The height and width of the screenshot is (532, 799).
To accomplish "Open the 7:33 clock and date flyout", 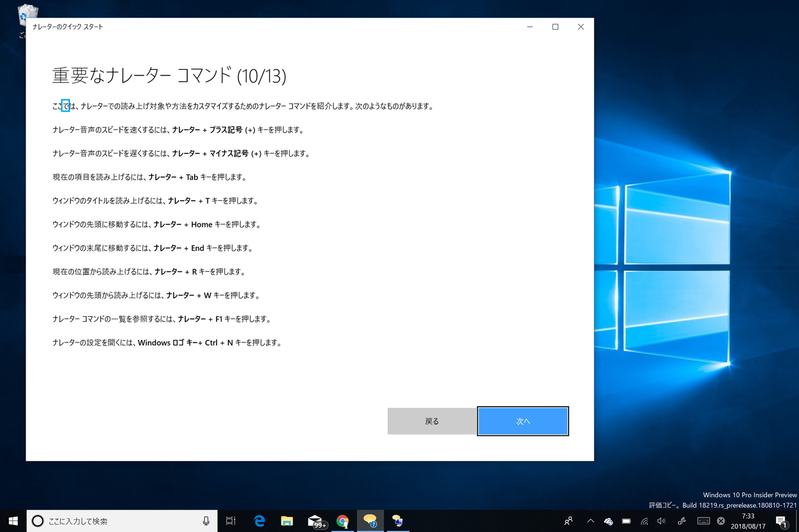I will (748, 521).
